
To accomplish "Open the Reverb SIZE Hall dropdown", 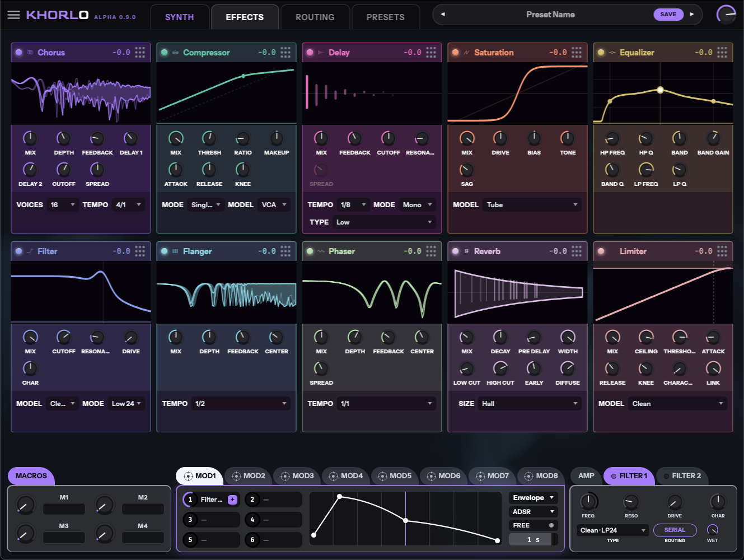I will coord(530,403).
